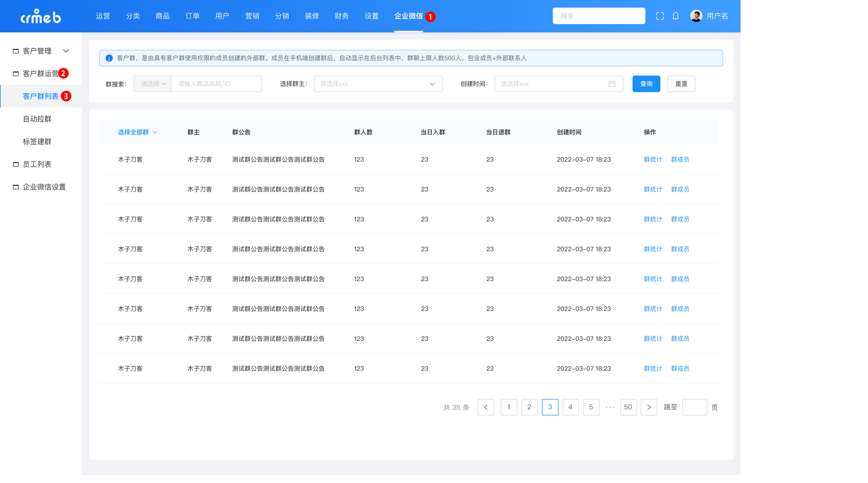Focus the top 搜索 search box
Screen dimensions: 868x483
599,16
